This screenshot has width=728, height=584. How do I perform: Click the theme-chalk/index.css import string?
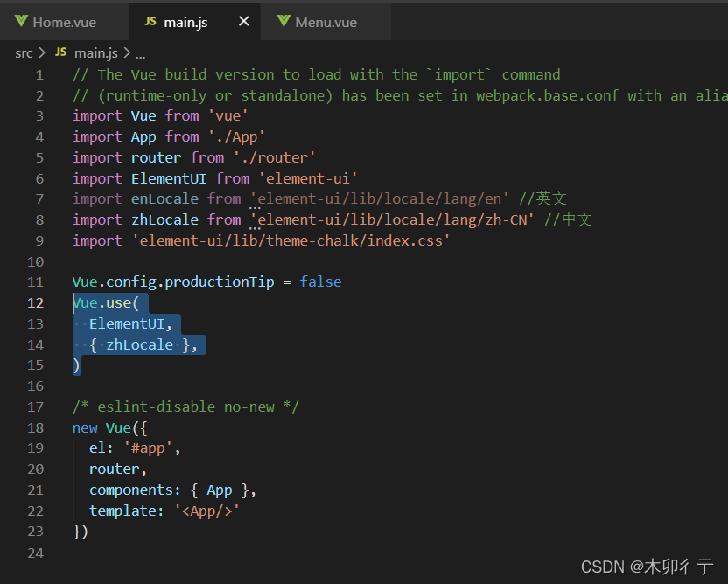(290, 240)
